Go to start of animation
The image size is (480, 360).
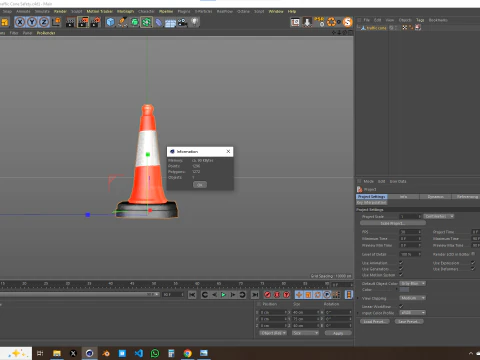tap(192, 295)
